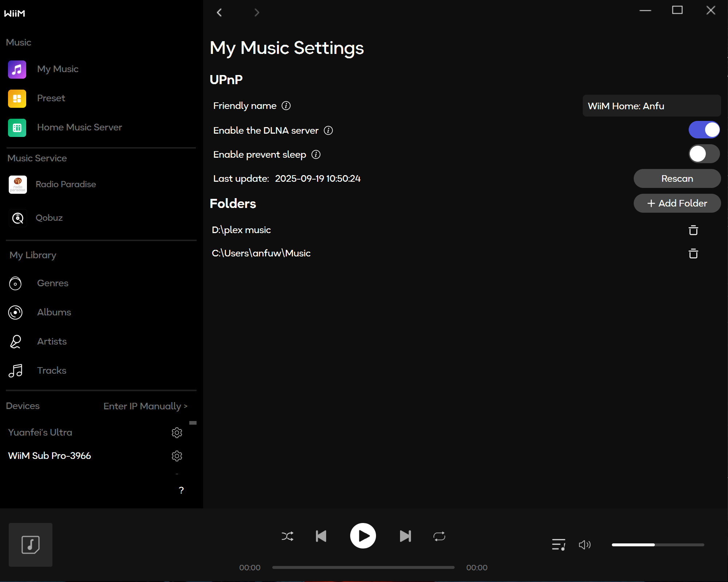Screen dimensions: 728x582
Task: Enable the prevent sleep toggle
Action: coord(704,154)
